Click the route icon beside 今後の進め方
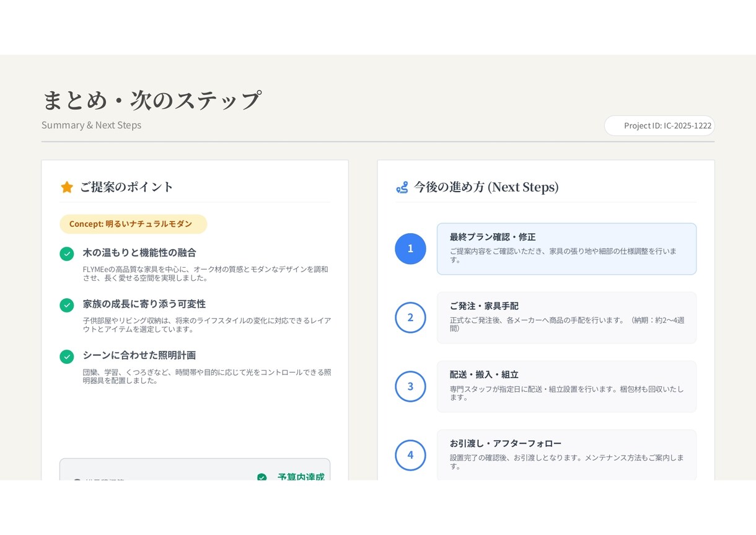 click(402, 187)
